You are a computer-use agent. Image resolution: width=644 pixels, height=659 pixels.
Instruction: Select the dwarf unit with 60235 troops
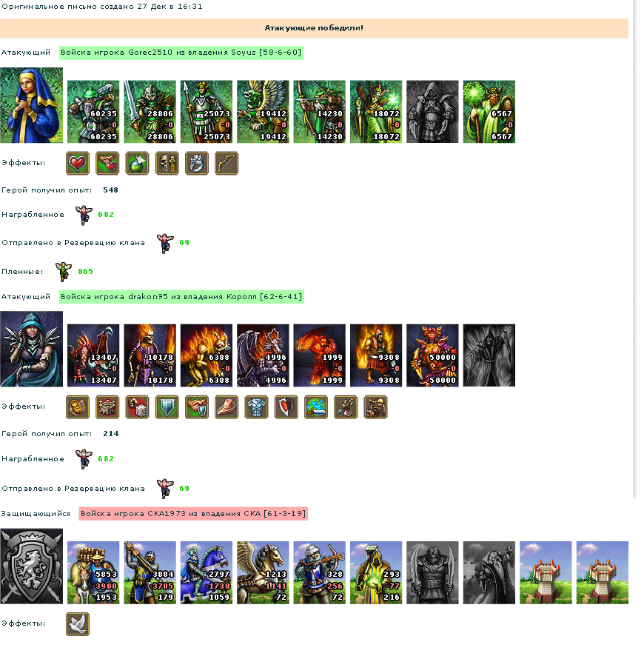[x=93, y=112]
